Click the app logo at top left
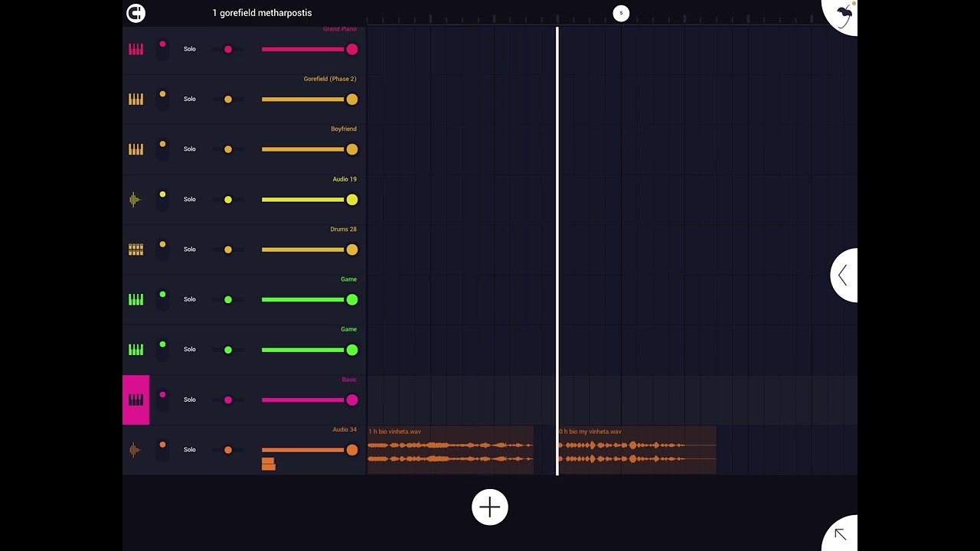 click(136, 13)
